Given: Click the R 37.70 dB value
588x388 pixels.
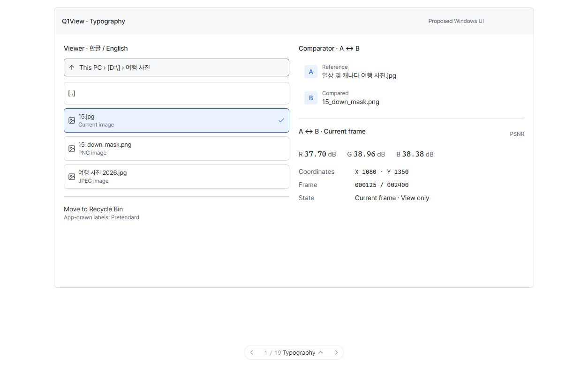Looking at the screenshot, I should pyautogui.click(x=317, y=154).
